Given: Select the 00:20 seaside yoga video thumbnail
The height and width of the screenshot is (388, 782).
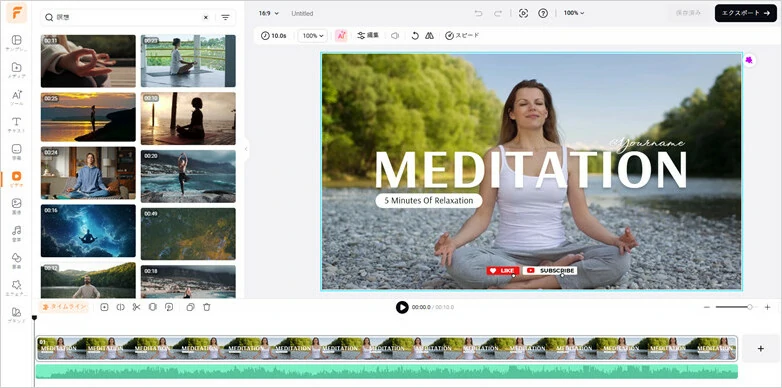Looking at the screenshot, I should (188, 176).
